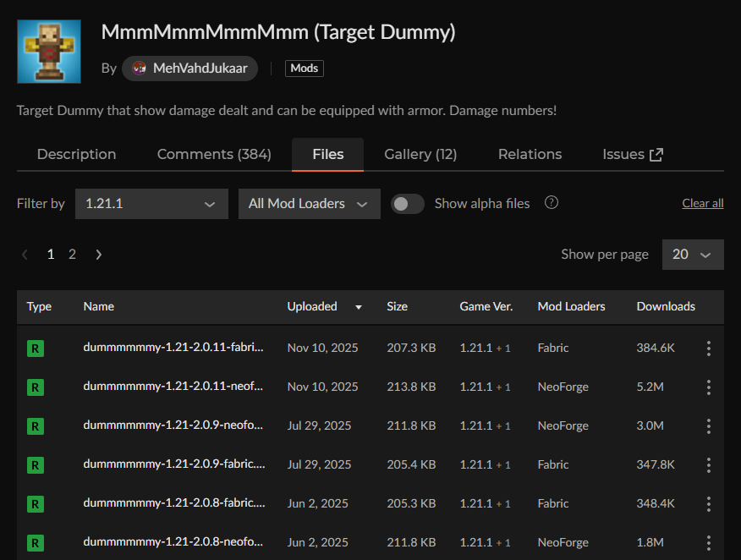Open the Show per page dropdown set to 20
The width and height of the screenshot is (741, 560).
tap(692, 254)
